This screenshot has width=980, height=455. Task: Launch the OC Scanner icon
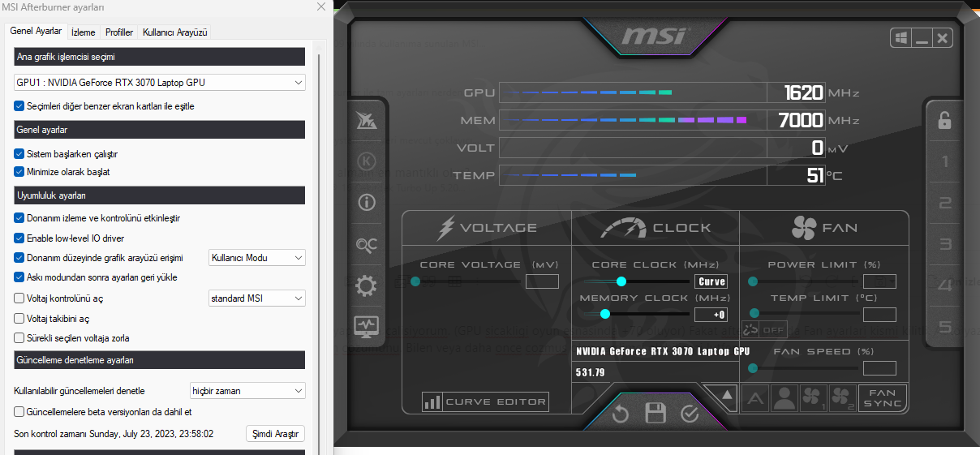(x=367, y=244)
